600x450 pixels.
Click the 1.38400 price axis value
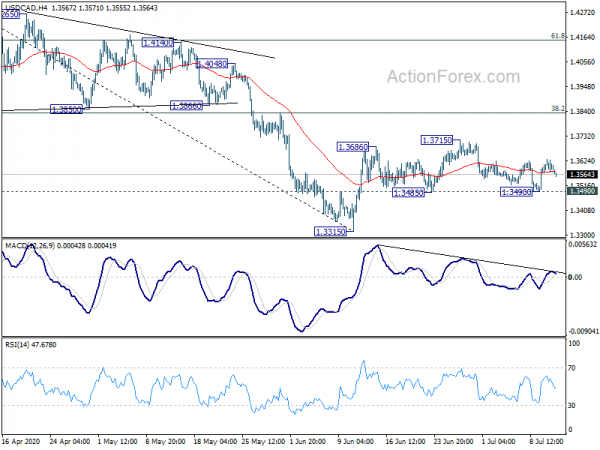click(582, 111)
